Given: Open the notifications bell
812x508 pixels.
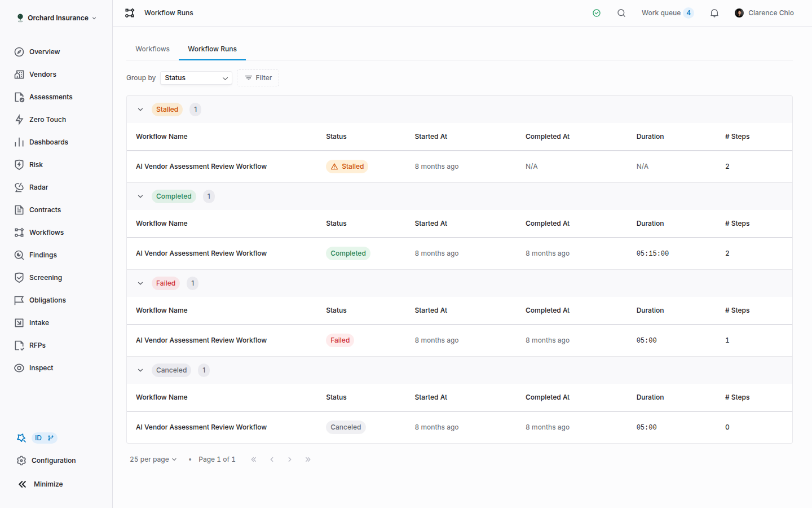Looking at the screenshot, I should click(714, 13).
